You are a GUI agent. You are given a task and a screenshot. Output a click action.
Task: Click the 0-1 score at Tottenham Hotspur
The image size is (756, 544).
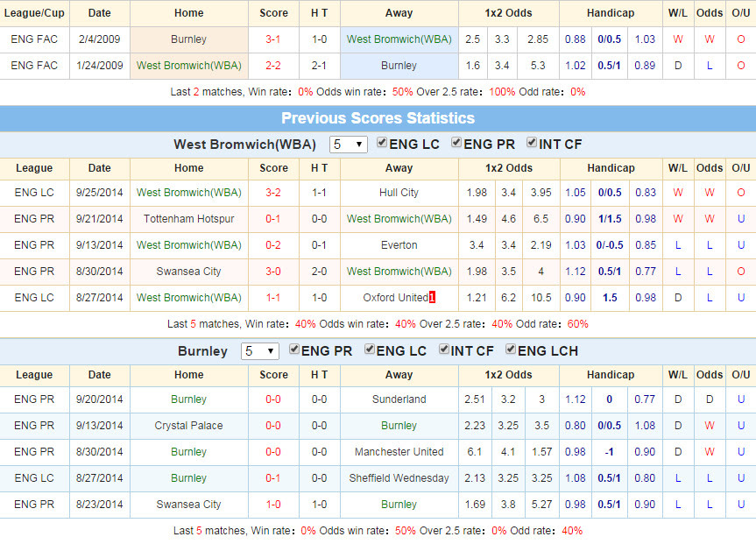[x=273, y=219]
